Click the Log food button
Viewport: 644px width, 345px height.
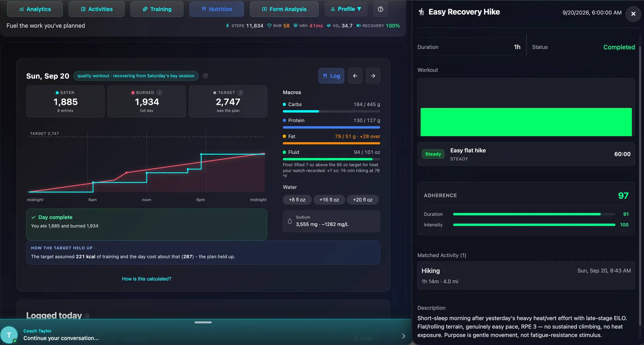pyautogui.click(x=331, y=76)
